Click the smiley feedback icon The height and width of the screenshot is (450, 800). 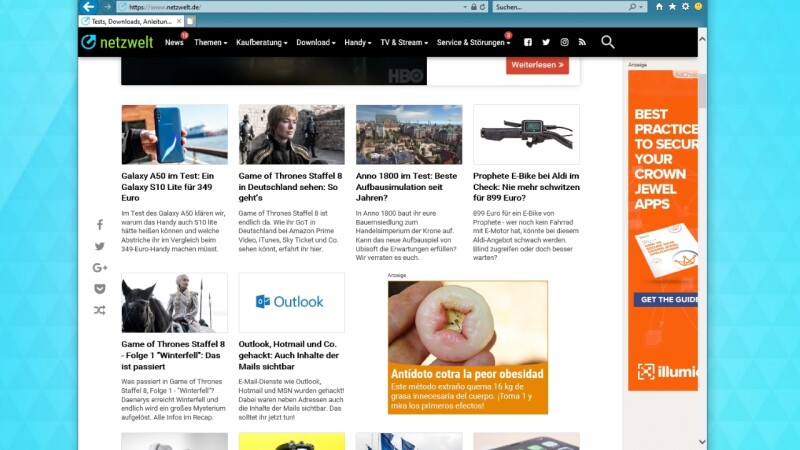pos(698,7)
